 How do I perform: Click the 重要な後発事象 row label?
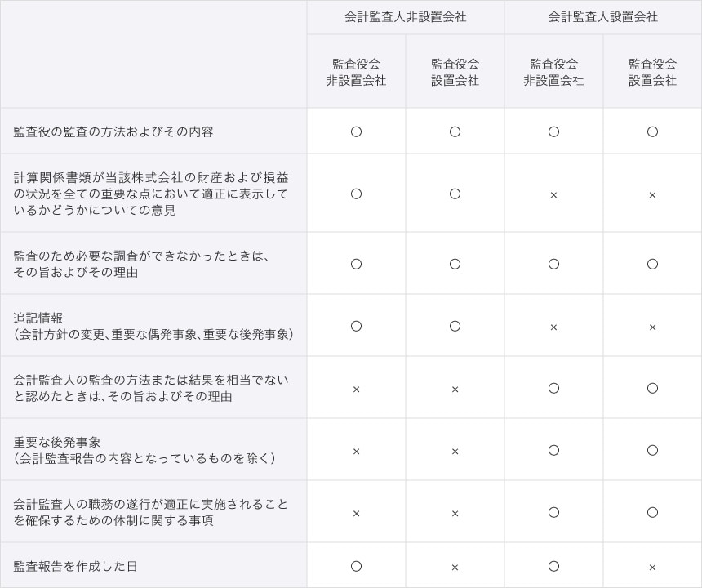(x=57, y=442)
